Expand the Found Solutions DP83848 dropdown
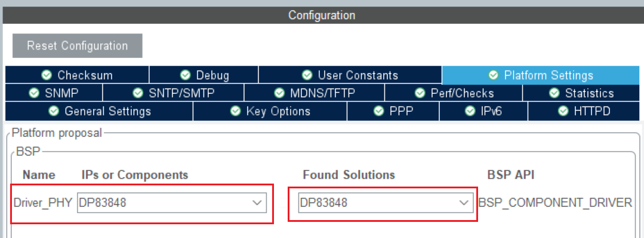The image size is (644, 238). (386, 203)
